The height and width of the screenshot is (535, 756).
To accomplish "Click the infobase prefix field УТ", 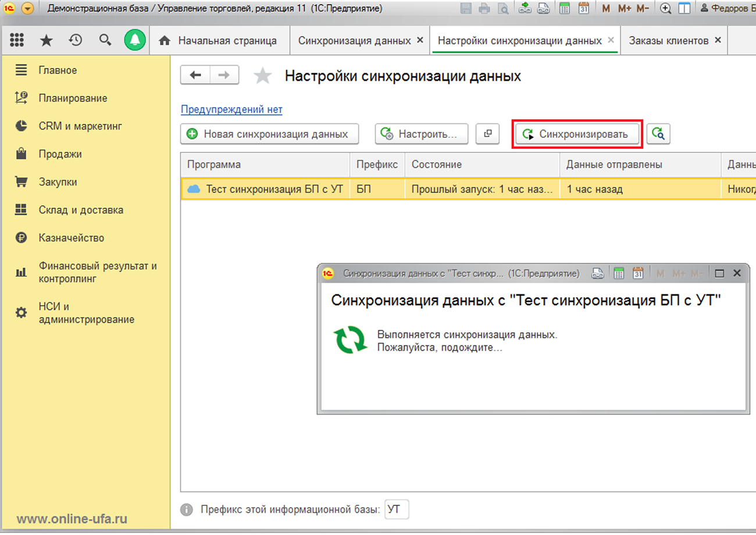I will pyautogui.click(x=397, y=509).
